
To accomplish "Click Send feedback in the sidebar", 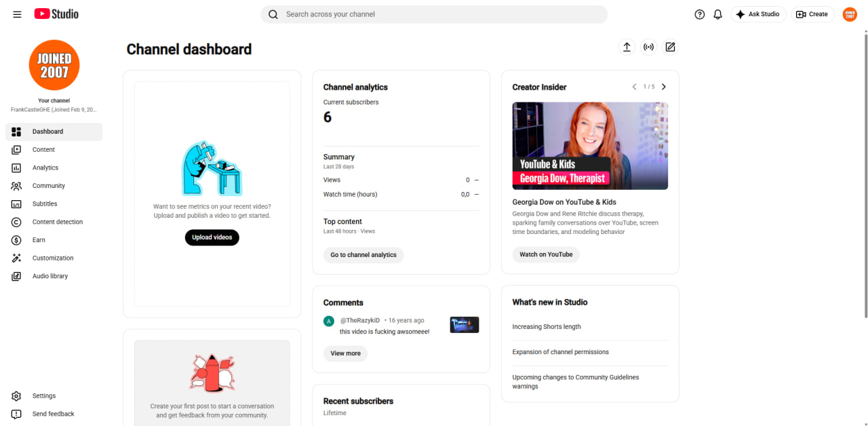I will click(54, 414).
